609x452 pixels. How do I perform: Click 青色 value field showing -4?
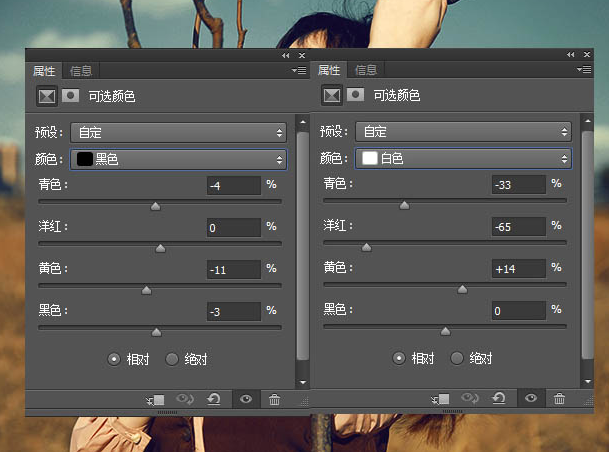tap(234, 186)
